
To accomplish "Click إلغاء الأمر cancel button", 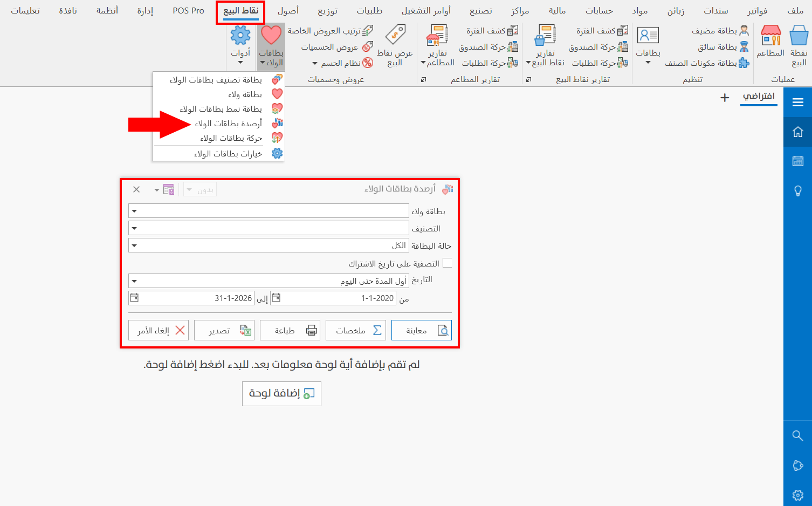I will (x=159, y=330).
